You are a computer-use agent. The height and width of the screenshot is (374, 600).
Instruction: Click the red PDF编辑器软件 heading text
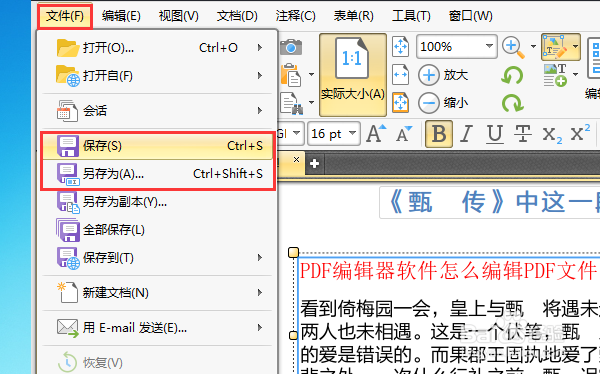click(448, 271)
